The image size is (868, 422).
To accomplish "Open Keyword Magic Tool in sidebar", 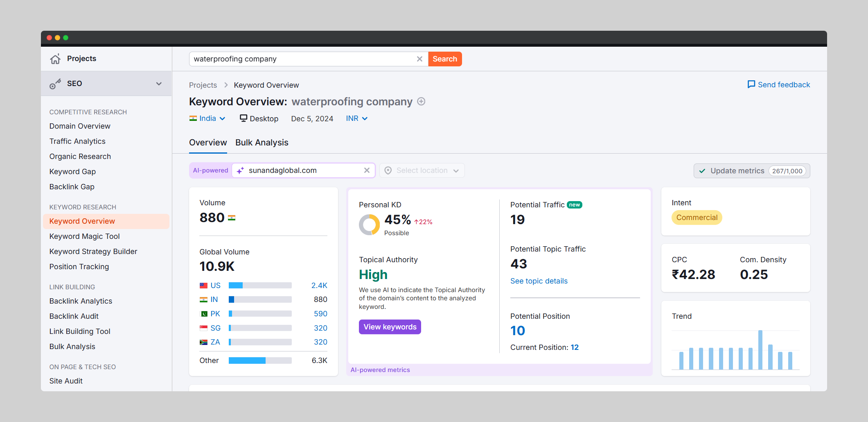I will (x=84, y=236).
